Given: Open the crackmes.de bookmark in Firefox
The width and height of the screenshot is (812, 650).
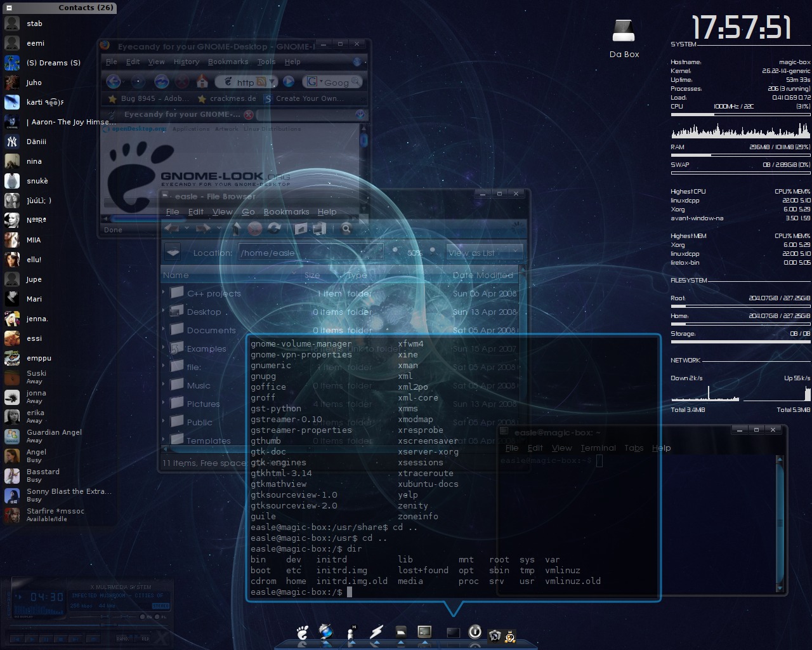Looking at the screenshot, I should [227, 98].
